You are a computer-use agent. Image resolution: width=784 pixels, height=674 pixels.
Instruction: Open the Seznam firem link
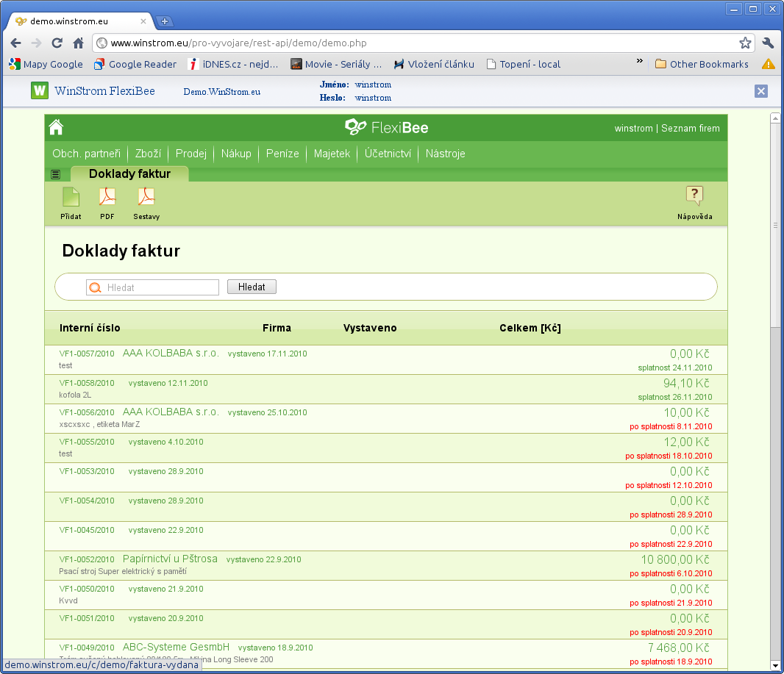690,129
